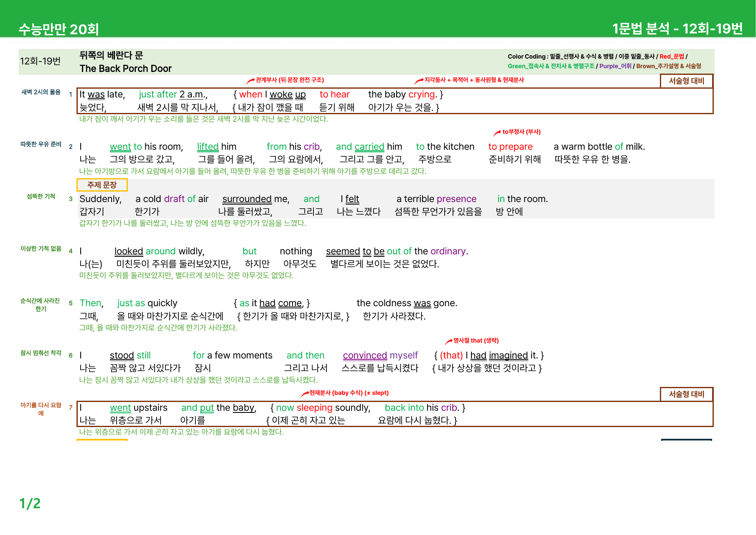This screenshot has width=756, height=535.
Task: Click the purple verb 'convinced' in sentence 6
Action: pos(365,356)
